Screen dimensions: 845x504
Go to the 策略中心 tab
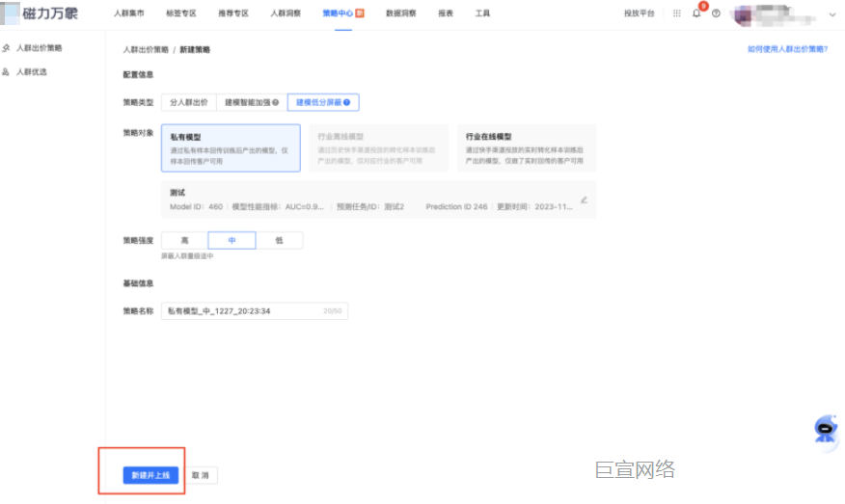[338, 13]
